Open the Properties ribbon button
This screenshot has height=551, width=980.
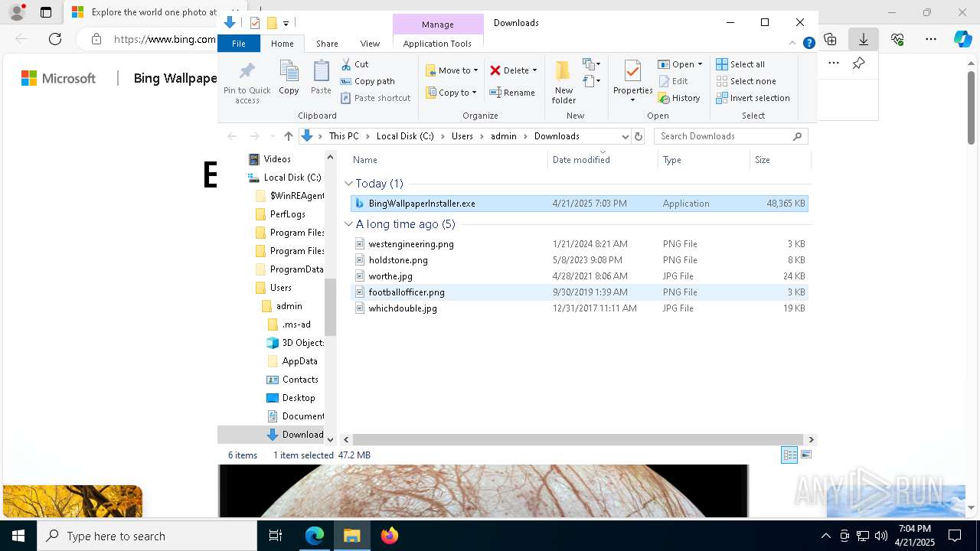[x=632, y=81]
